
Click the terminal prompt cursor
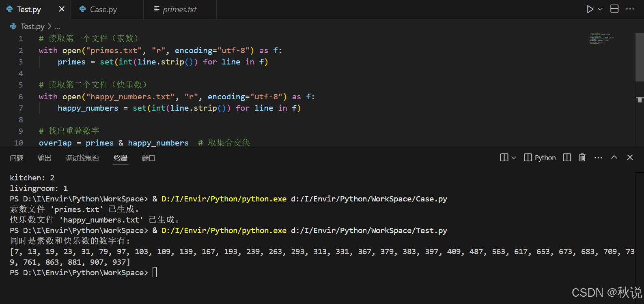click(x=155, y=272)
